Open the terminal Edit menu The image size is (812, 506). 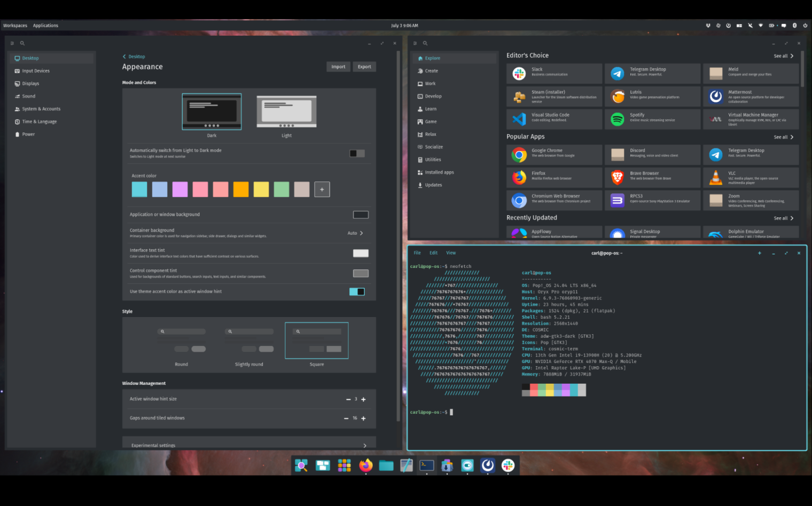433,253
